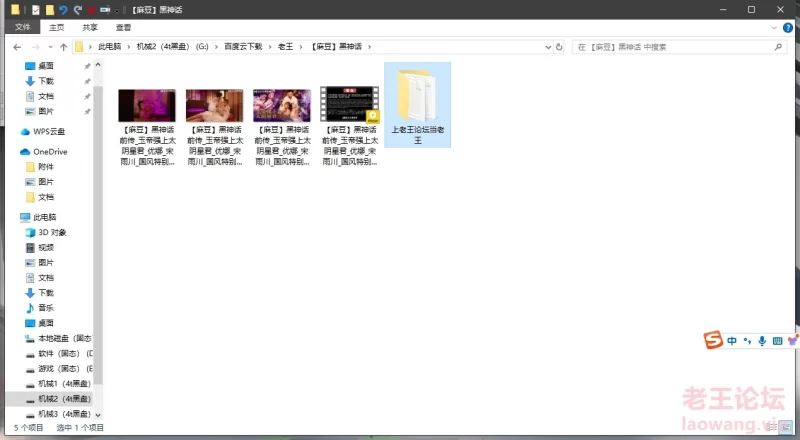This screenshot has height=440, width=800.
Task: Click the blue Undo arrow in the title bar
Action: click(x=63, y=10)
